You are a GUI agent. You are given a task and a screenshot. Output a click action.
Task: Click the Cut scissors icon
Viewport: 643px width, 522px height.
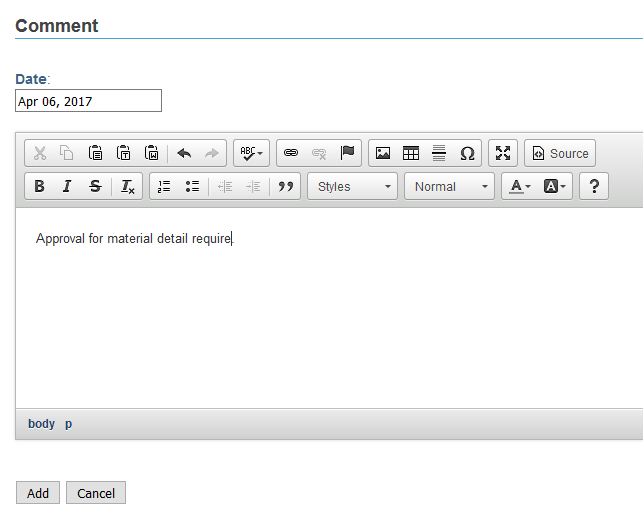[x=40, y=153]
